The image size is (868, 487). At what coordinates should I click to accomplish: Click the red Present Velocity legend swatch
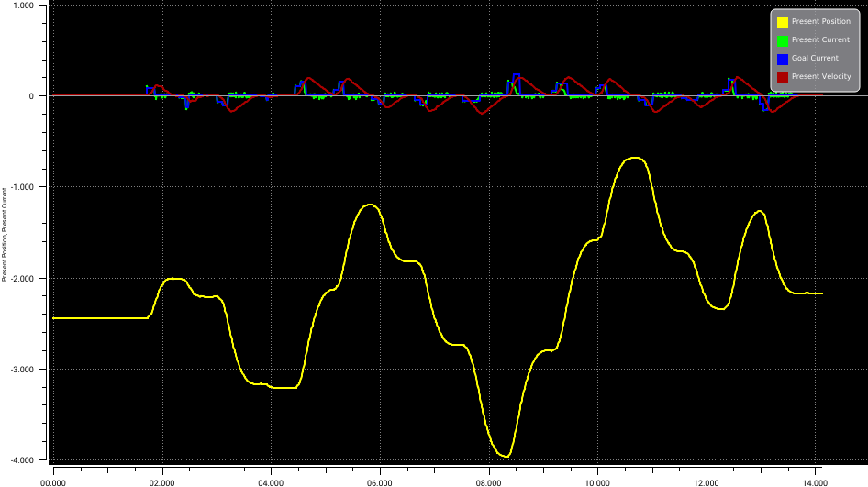tap(783, 77)
